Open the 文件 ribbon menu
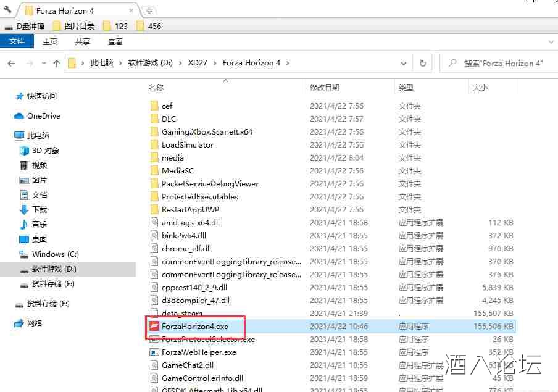The width and height of the screenshot is (558, 392). (17, 41)
